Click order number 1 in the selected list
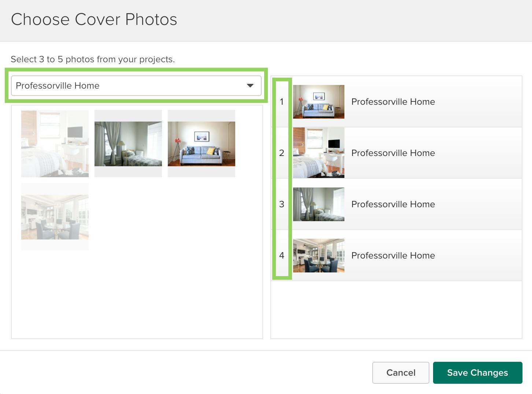This screenshot has height=394, width=532. click(x=282, y=102)
